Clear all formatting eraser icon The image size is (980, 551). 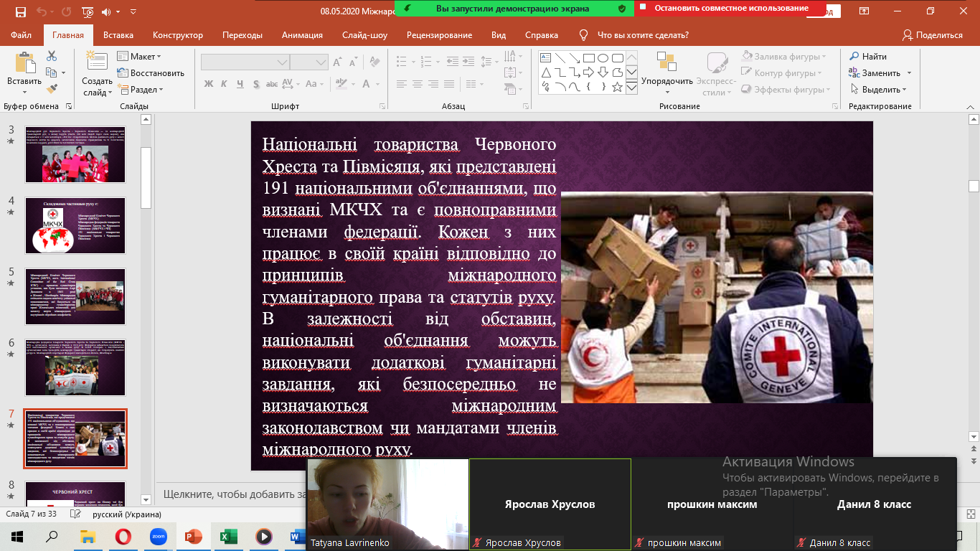377,62
